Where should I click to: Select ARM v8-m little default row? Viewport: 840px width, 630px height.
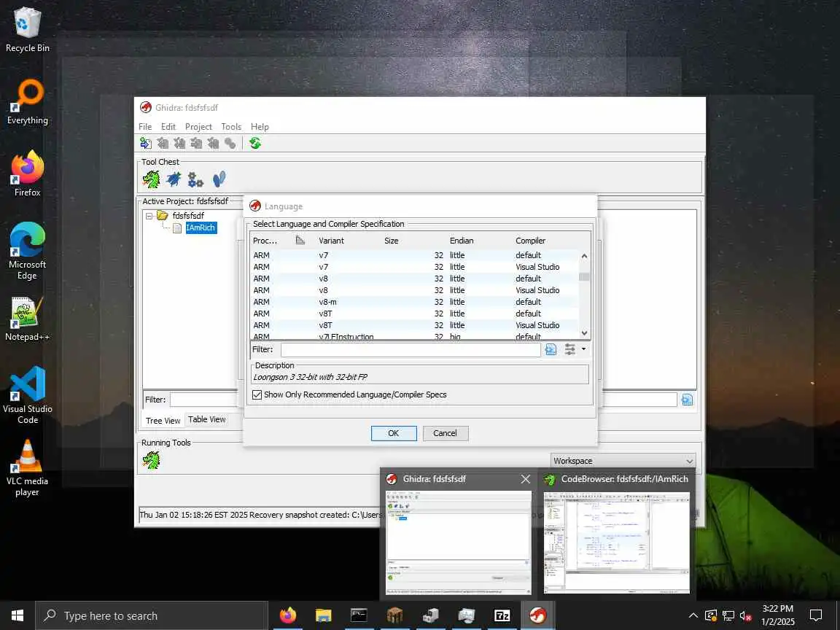[414, 302]
